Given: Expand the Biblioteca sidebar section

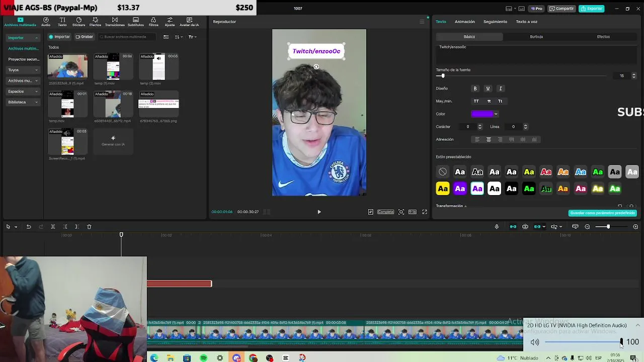Looking at the screenshot, I should (23, 102).
